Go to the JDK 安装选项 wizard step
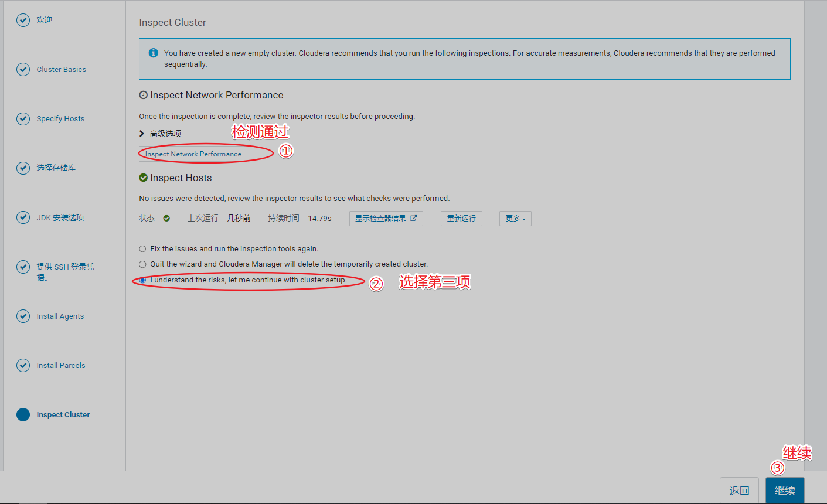 pos(60,217)
